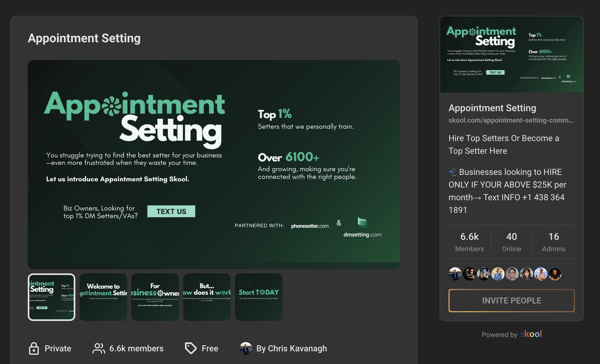Viewport: 600px width, 364px height.
Task: Open the skool.com/appointment-setting-comm... link
Action: click(x=511, y=120)
